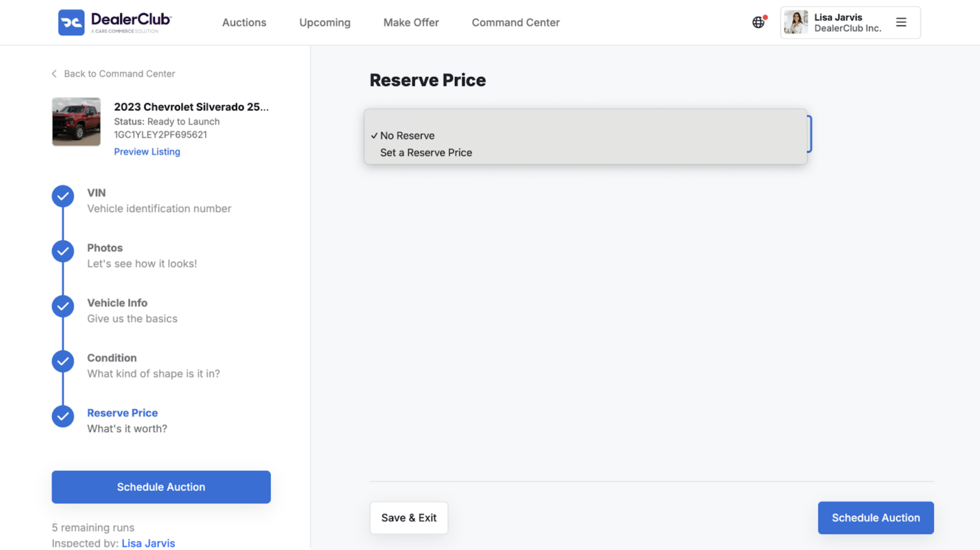
Task: Click the Photos step checkmark circle
Action: (x=63, y=251)
